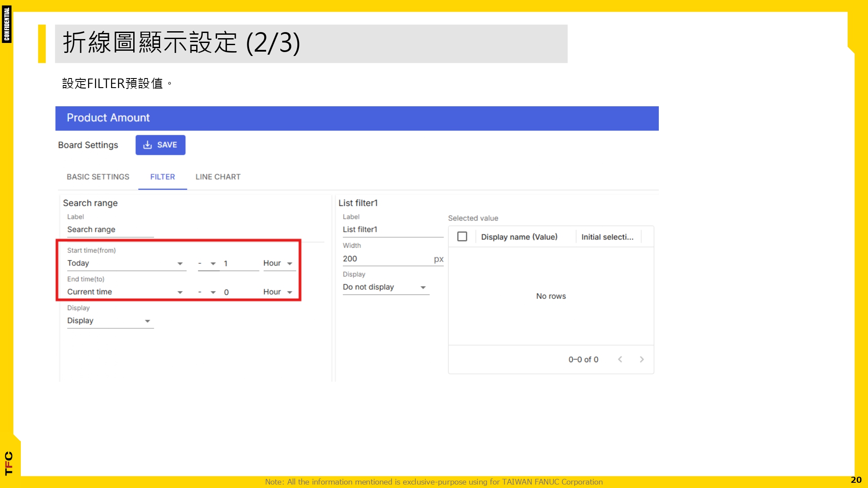Click the SAVE download icon

(148, 145)
